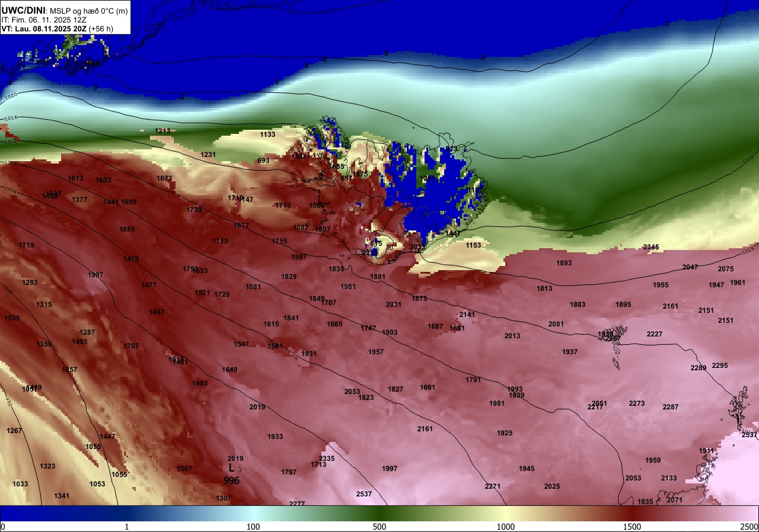Click the 2075 height value
The image size is (759, 532).
pos(726,269)
